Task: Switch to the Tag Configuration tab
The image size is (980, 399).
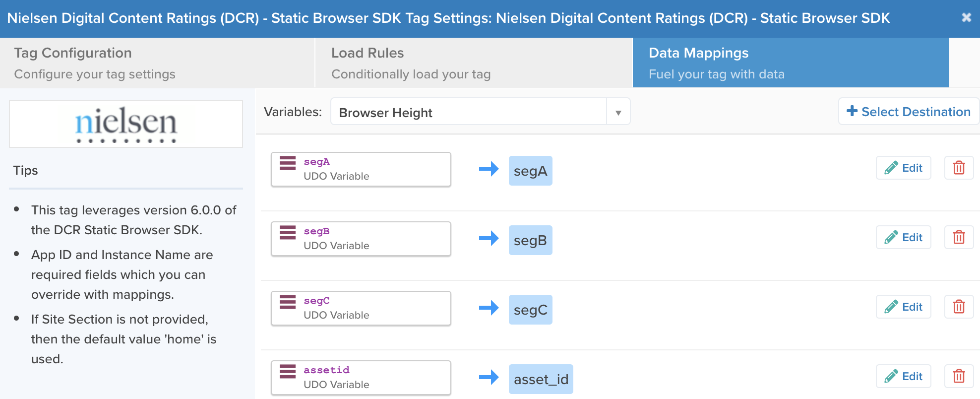Action: 157,63
